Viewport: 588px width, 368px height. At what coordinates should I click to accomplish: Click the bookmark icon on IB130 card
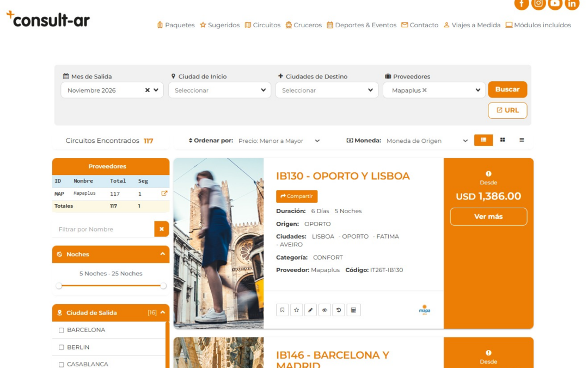[282, 310]
